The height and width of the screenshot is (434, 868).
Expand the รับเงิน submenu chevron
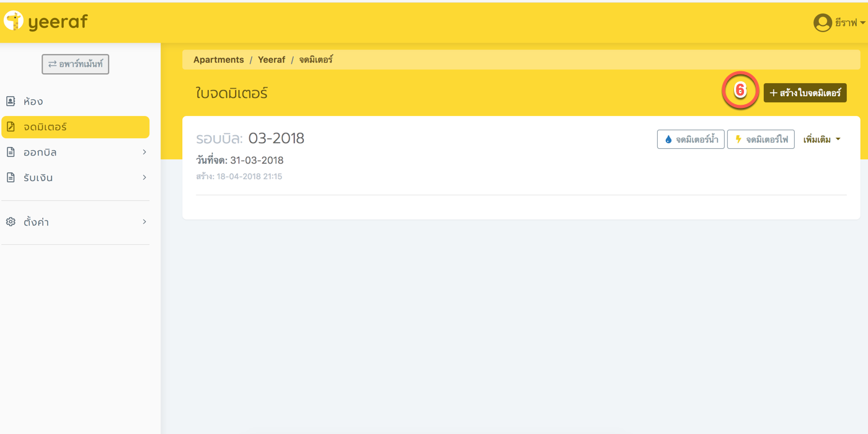click(144, 177)
